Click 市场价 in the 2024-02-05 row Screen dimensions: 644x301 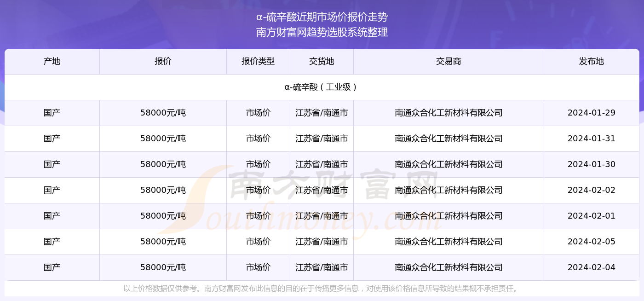coord(258,242)
